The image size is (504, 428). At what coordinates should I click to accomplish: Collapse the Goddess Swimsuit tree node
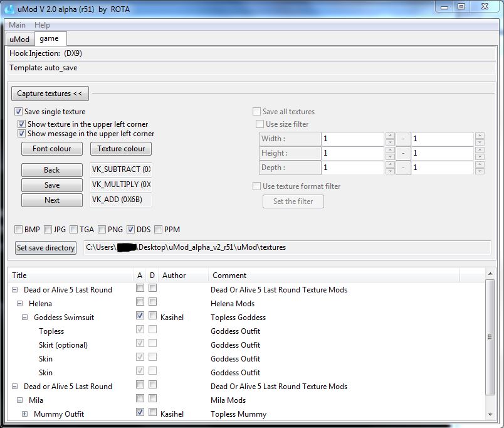(25, 318)
